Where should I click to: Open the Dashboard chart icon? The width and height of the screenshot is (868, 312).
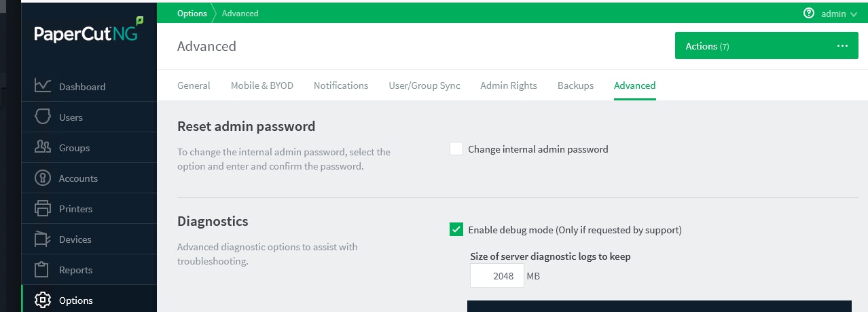pos(43,86)
